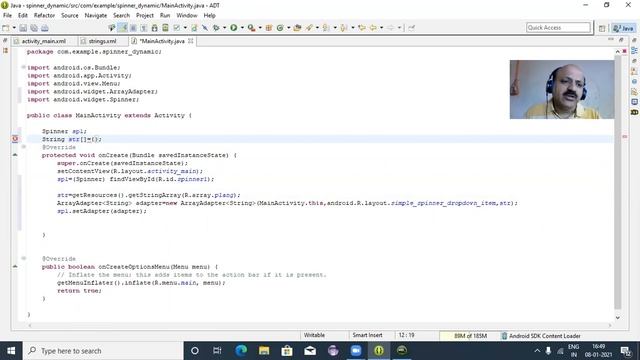Click the override indicator beside onCreateOptionsMenu
The width and height of the screenshot is (640, 360).
[x=15, y=266]
